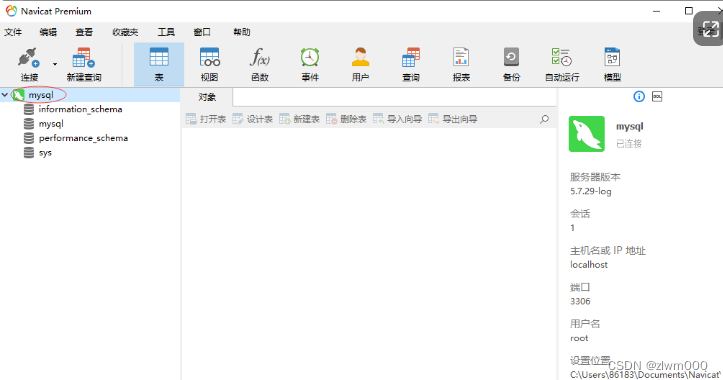Image resolution: width=723 pixels, height=380 pixels.
Task: Open the 收藏夹 menu
Action: pos(125,32)
